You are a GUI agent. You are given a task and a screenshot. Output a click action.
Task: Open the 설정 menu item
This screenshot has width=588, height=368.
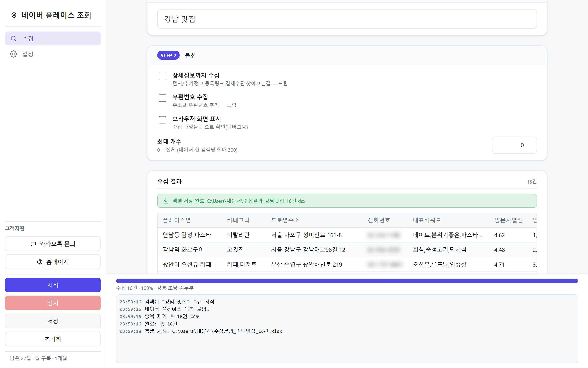pos(53,54)
